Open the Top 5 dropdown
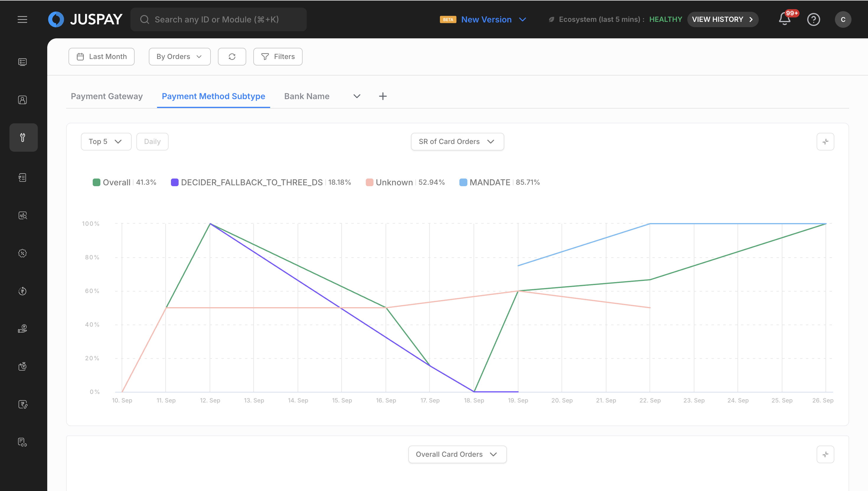Image resolution: width=868 pixels, height=491 pixels. [106, 142]
